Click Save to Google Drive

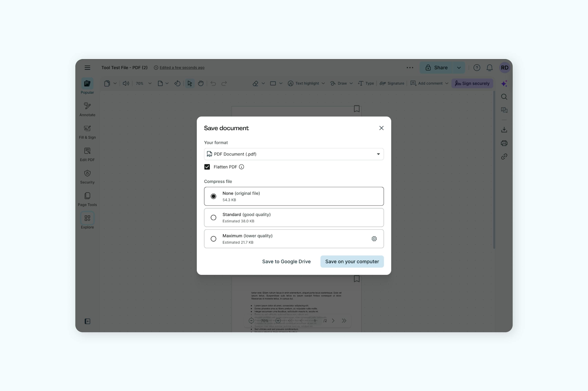286,261
